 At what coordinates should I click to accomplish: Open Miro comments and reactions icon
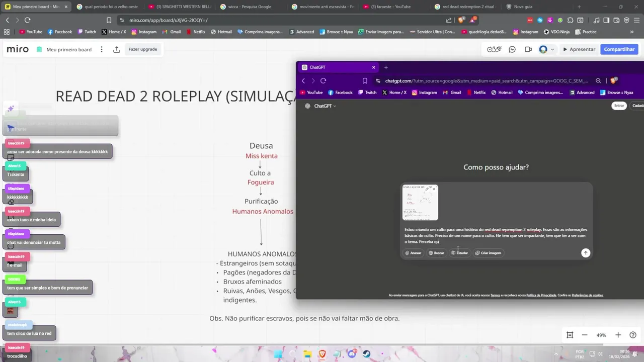(x=512, y=49)
